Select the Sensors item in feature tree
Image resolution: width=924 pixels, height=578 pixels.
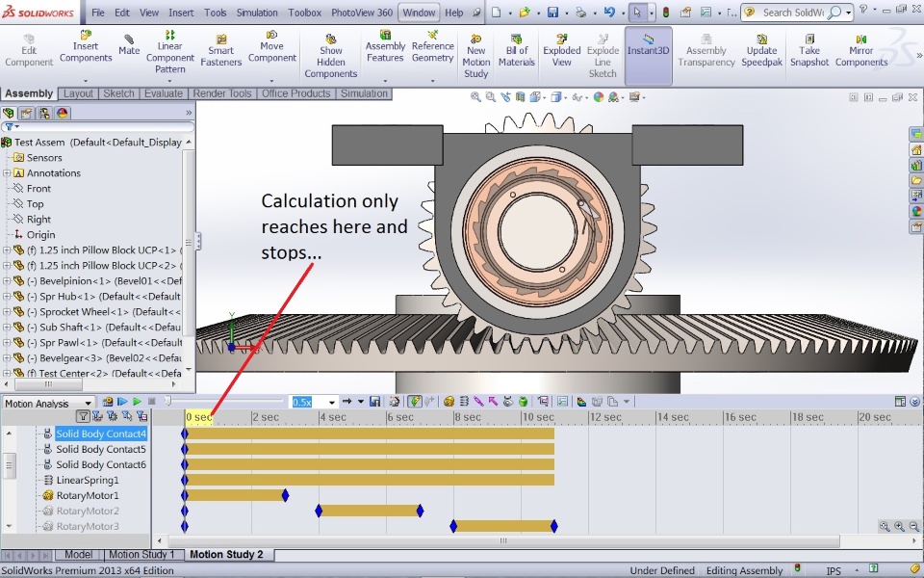pos(44,157)
